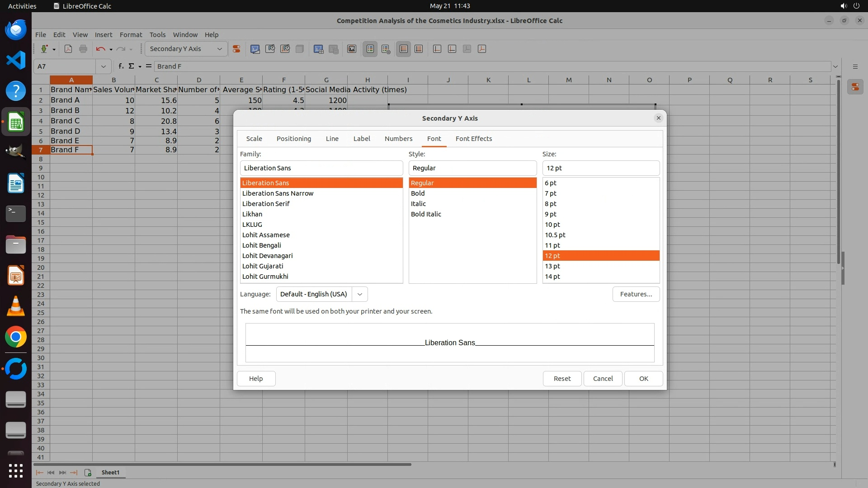This screenshot has width=868, height=488.
Task: Select 14 pt in size list
Action: coord(552,277)
